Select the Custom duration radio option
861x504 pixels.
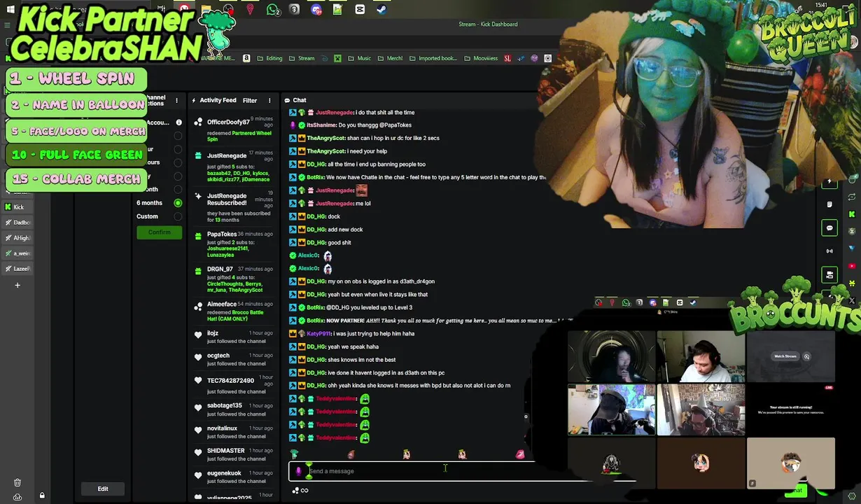(x=178, y=216)
